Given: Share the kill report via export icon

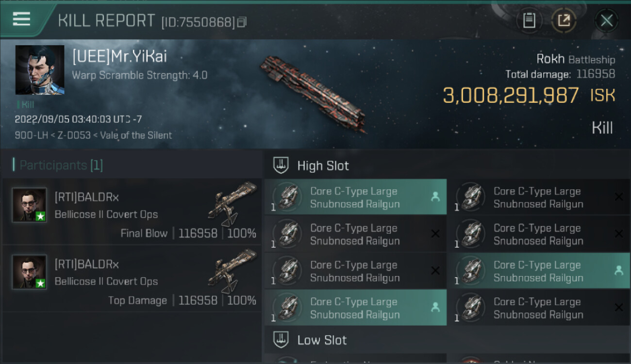Looking at the screenshot, I should 564,20.
